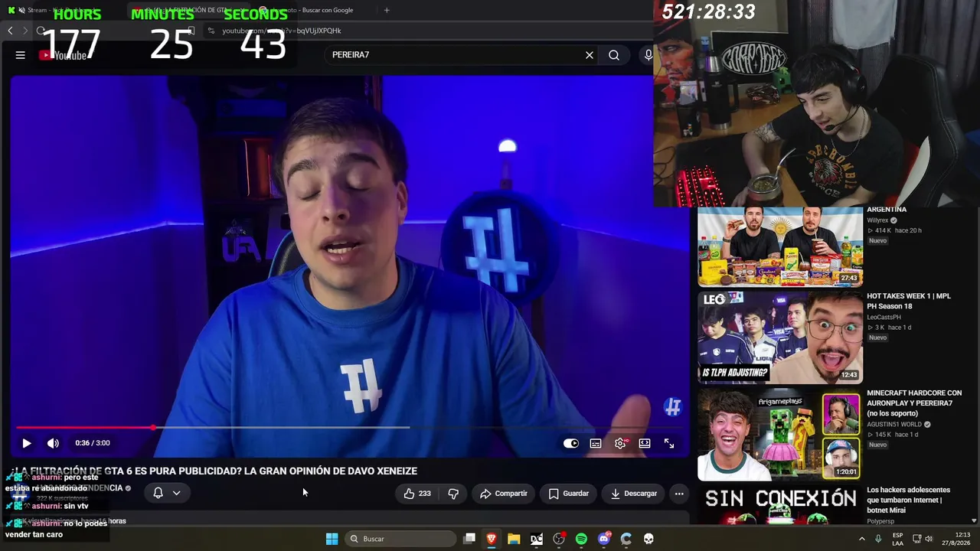Mute the video with the speaker icon
This screenshot has width=980, height=551.
pyautogui.click(x=53, y=443)
